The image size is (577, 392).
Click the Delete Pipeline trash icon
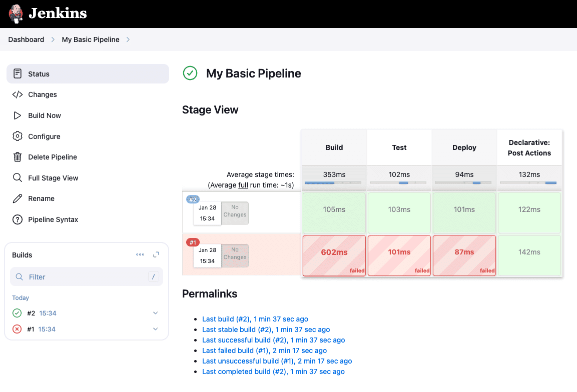(x=18, y=157)
